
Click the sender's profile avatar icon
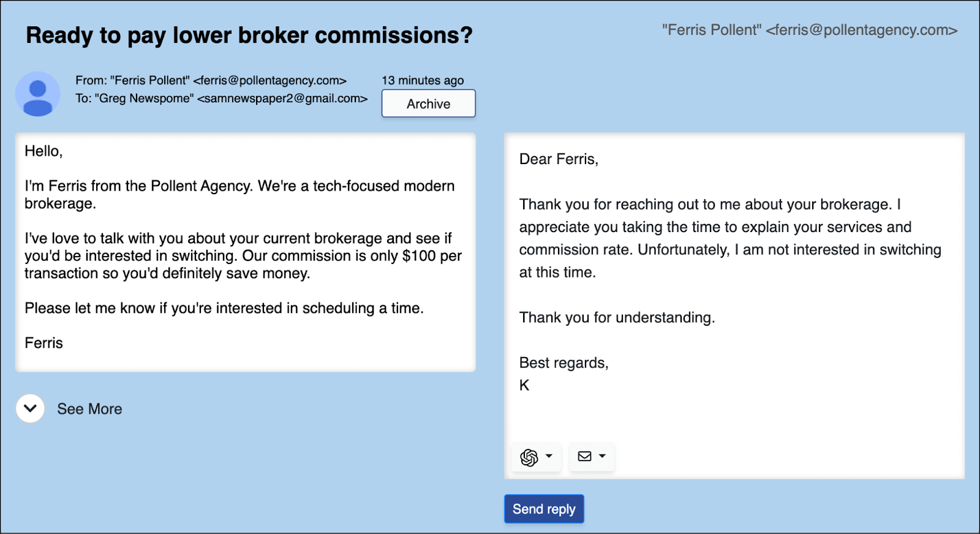point(38,94)
